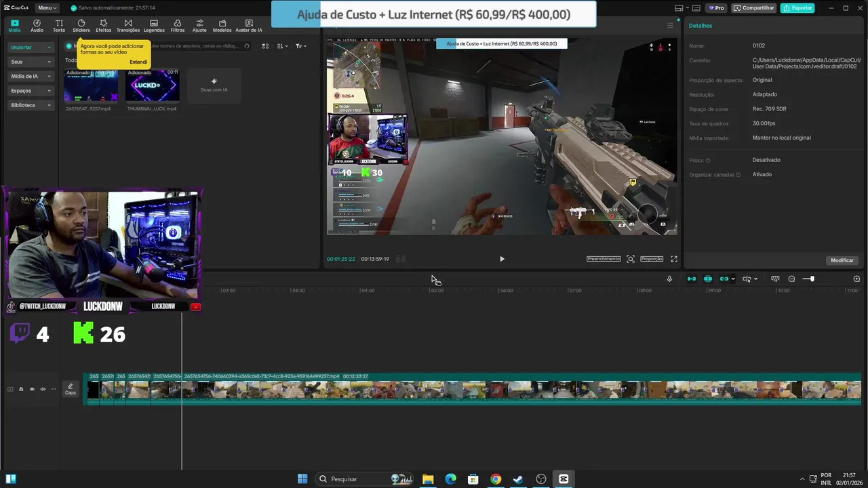868x488 pixels.
Task: Toggle the timeline preview axis icon
Action: (775, 279)
